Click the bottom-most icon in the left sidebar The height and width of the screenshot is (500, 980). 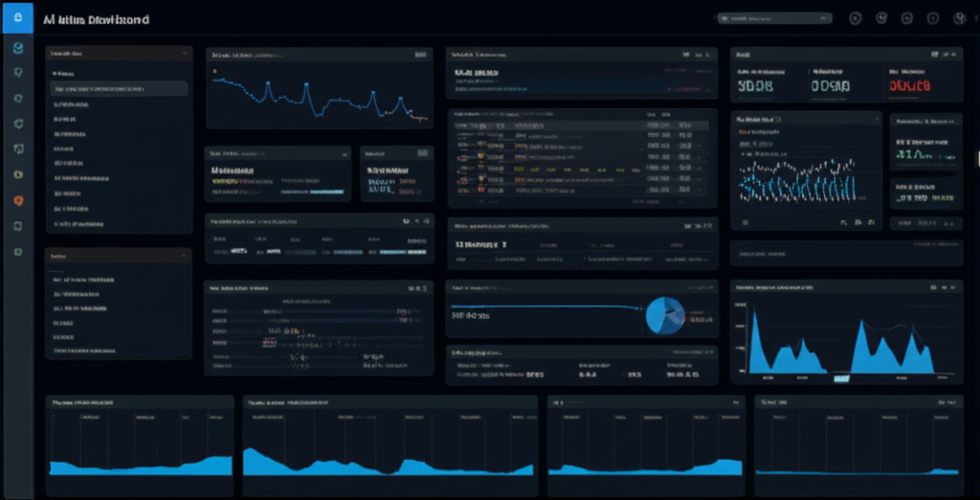[17, 251]
